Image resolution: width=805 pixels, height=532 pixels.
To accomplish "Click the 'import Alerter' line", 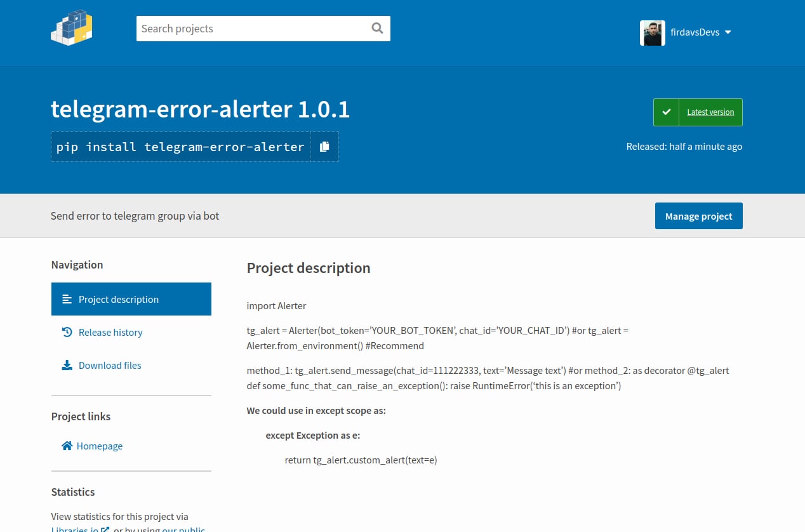I will click(276, 305).
